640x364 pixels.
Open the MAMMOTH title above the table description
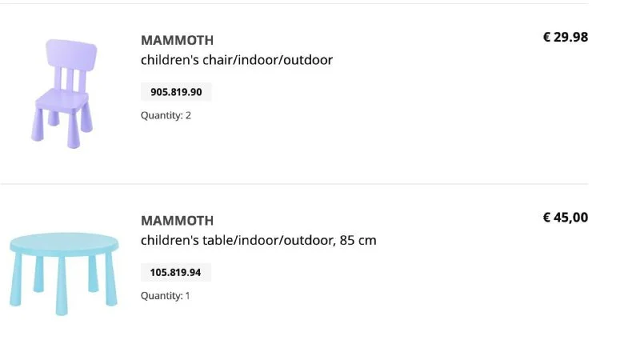pyautogui.click(x=177, y=221)
